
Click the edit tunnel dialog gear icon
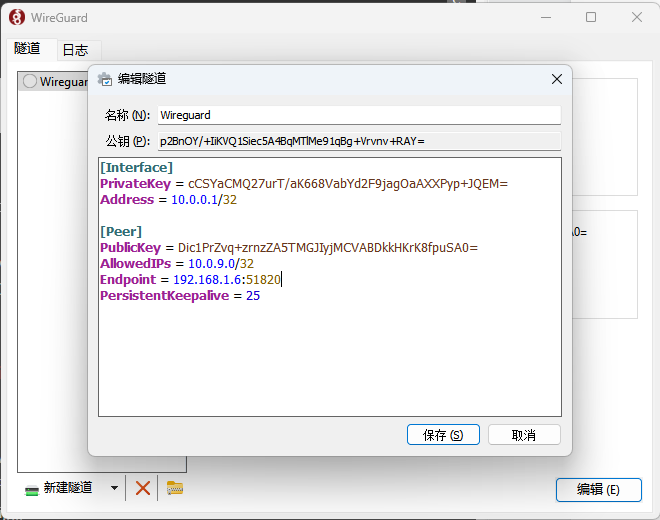104,79
